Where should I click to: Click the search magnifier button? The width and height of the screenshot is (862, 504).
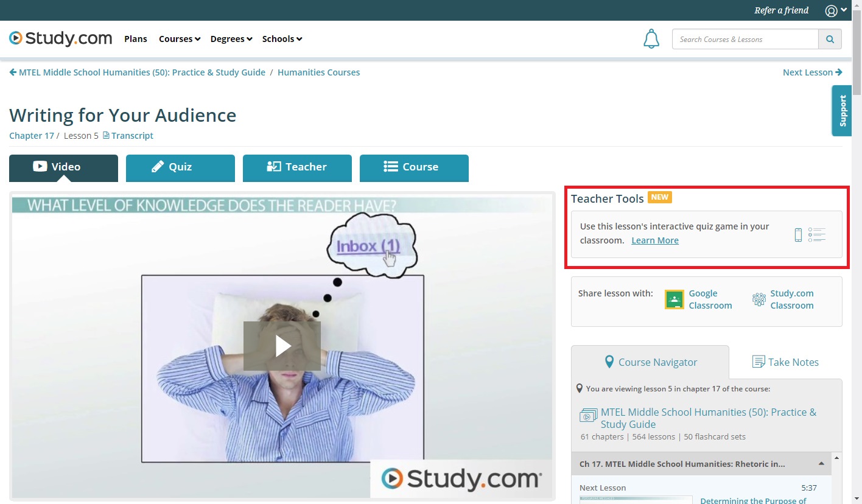tap(830, 39)
